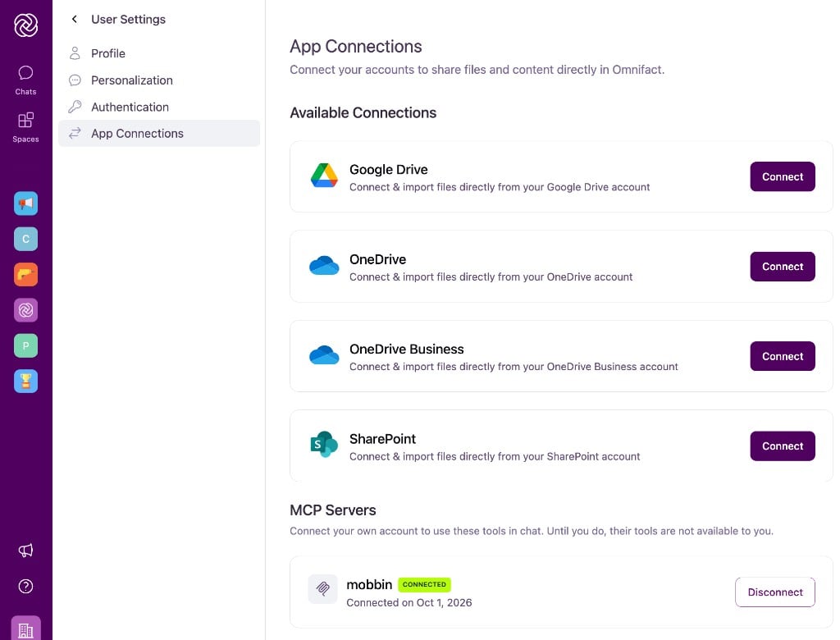
Task: Connect the OneDrive Business account
Action: click(782, 356)
